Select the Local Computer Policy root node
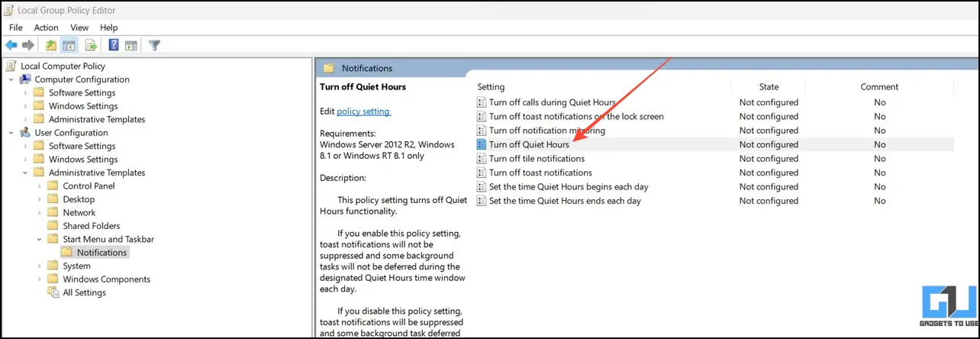This screenshot has height=339, width=980. 63,66
